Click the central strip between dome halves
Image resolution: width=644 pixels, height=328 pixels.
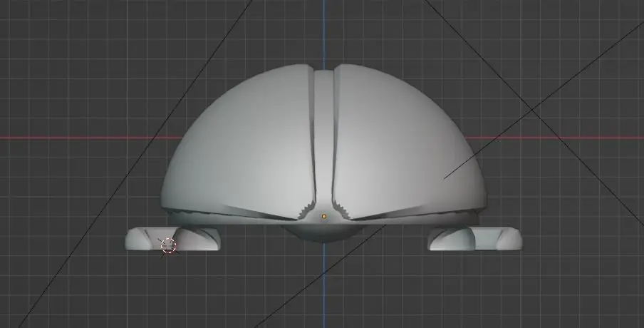[x=323, y=140]
